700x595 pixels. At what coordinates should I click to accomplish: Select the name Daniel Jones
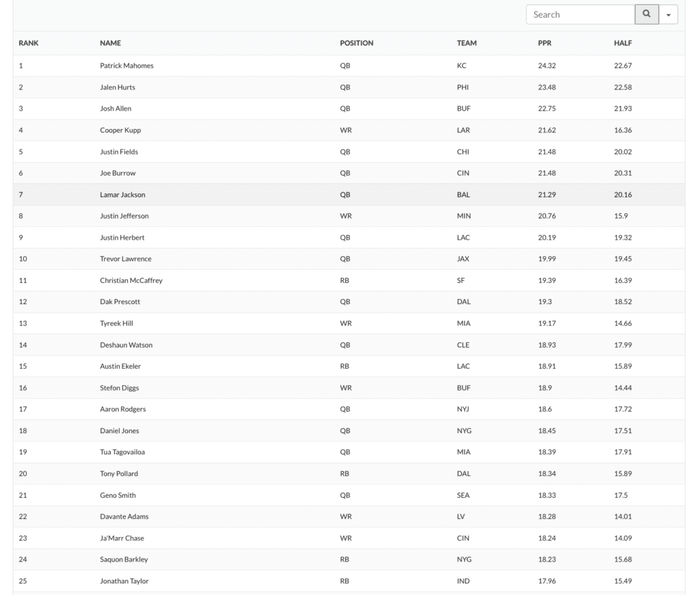119,431
